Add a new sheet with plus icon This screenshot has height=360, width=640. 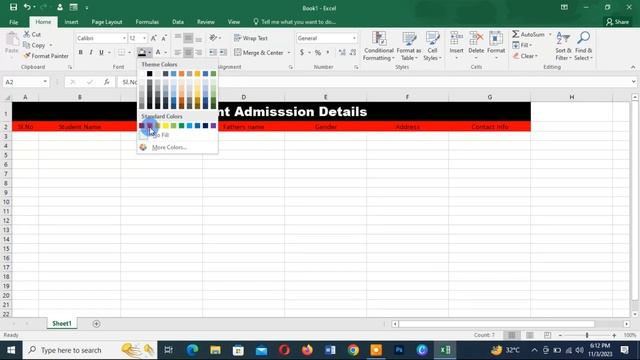point(96,324)
